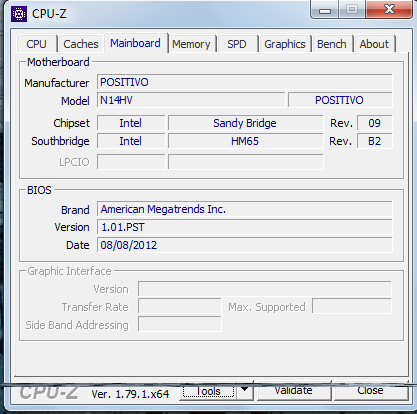Select the HM65 southbridge value
This screenshot has width=417, height=414.
(x=246, y=141)
